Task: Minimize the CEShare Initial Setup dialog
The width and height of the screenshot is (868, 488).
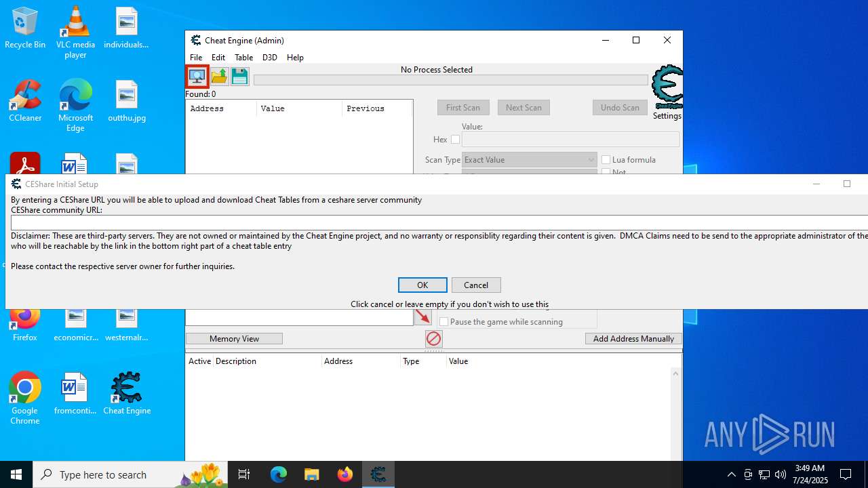Action: (x=816, y=184)
